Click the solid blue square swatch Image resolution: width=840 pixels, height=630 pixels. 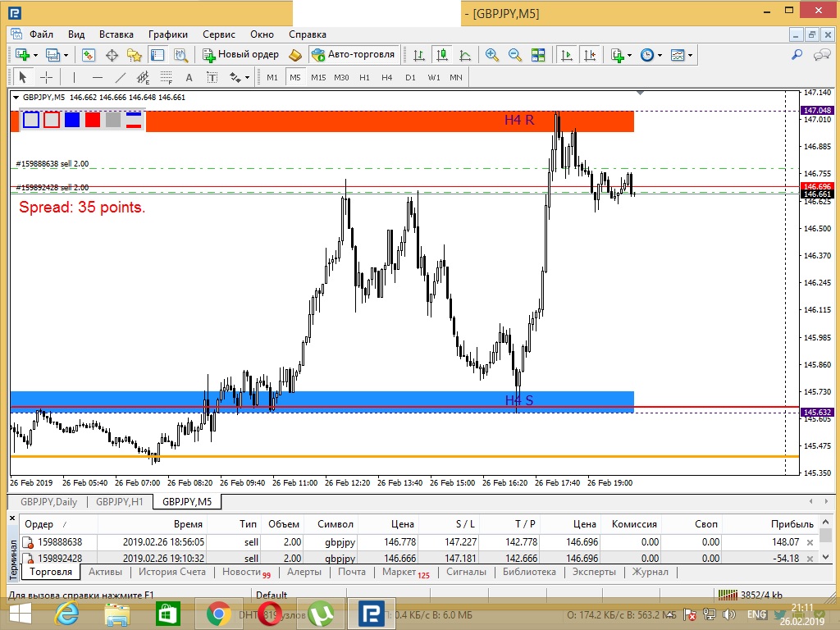[71, 120]
